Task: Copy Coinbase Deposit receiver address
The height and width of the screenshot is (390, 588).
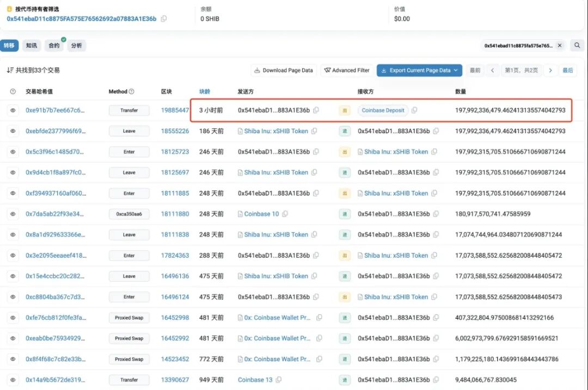Action: point(414,110)
